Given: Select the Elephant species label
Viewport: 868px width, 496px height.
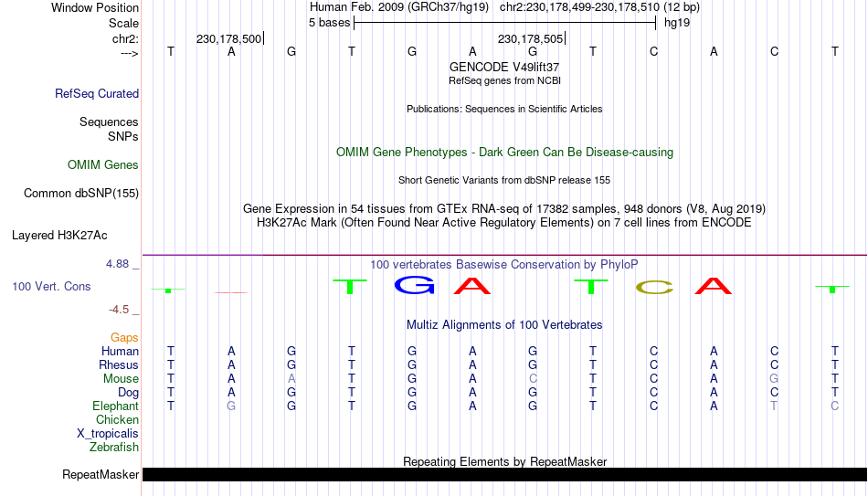Looking at the screenshot, I should (115, 406).
